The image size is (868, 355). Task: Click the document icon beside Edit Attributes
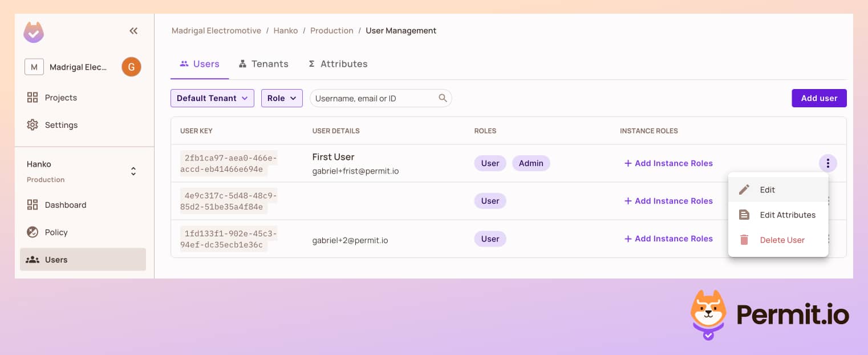[x=744, y=215]
